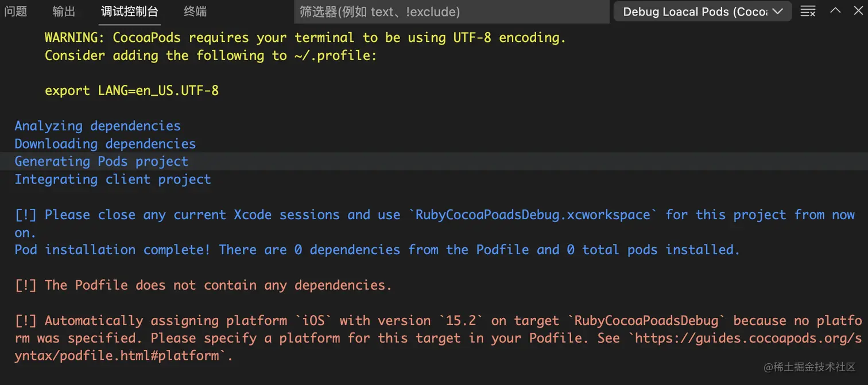Image resolution: width=868 pixels, height=385 pixels.
Task: Switch to the 输出 tab
Action: tap(64, 11)
